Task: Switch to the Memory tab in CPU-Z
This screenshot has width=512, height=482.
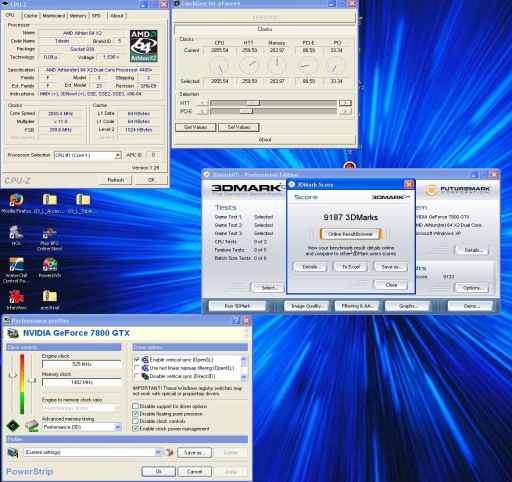Action: tap(78, 16)
